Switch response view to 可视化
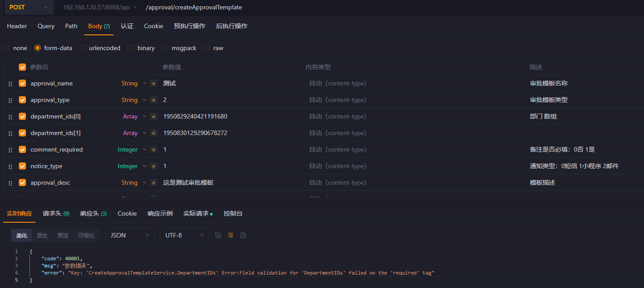 click(86, 235)
